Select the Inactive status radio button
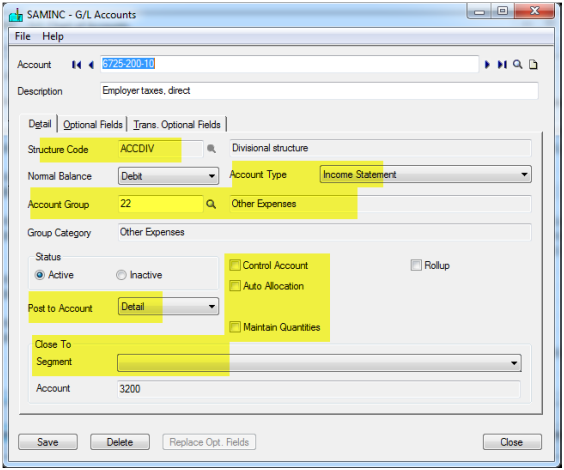 (x=121, y=275)
